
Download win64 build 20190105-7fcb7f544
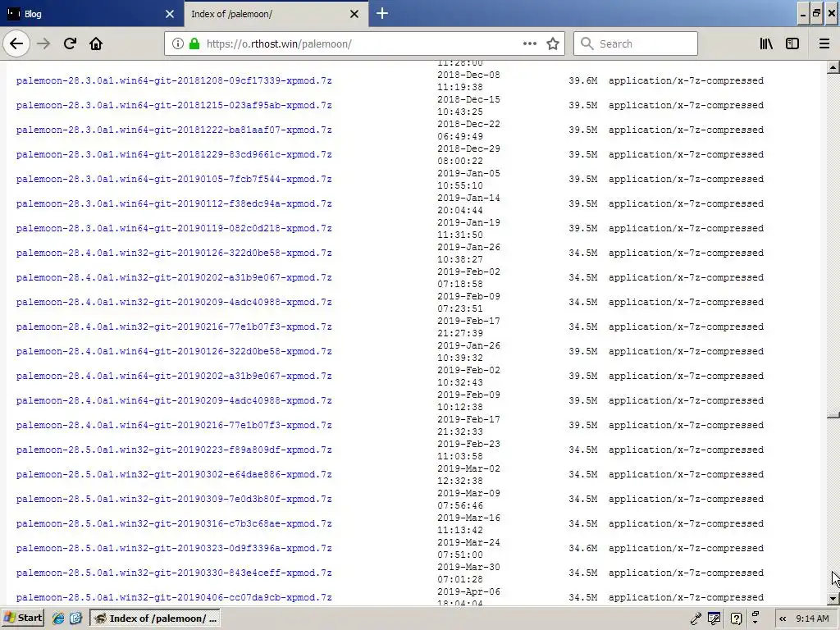174,179
